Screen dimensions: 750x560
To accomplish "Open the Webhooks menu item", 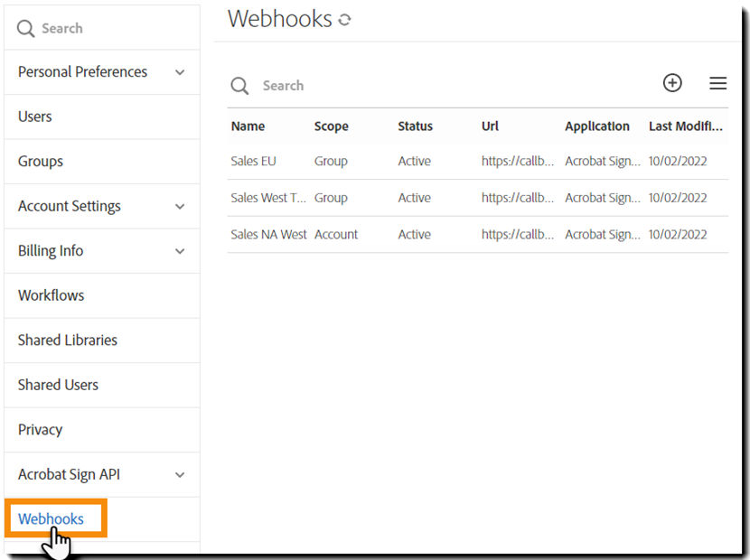I will 52,518.
